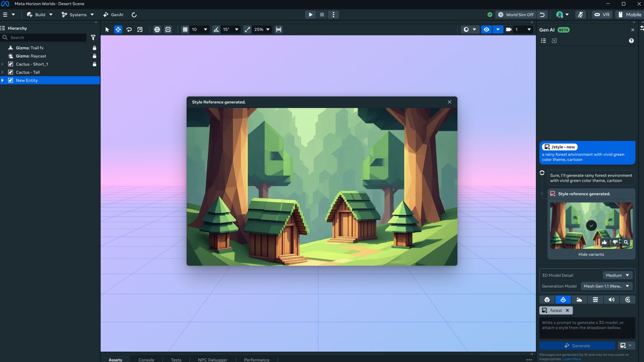644x362 pixels.
Task: Expand the New Entity tree item
Action: pyautogui.click(x=3, y=80)
